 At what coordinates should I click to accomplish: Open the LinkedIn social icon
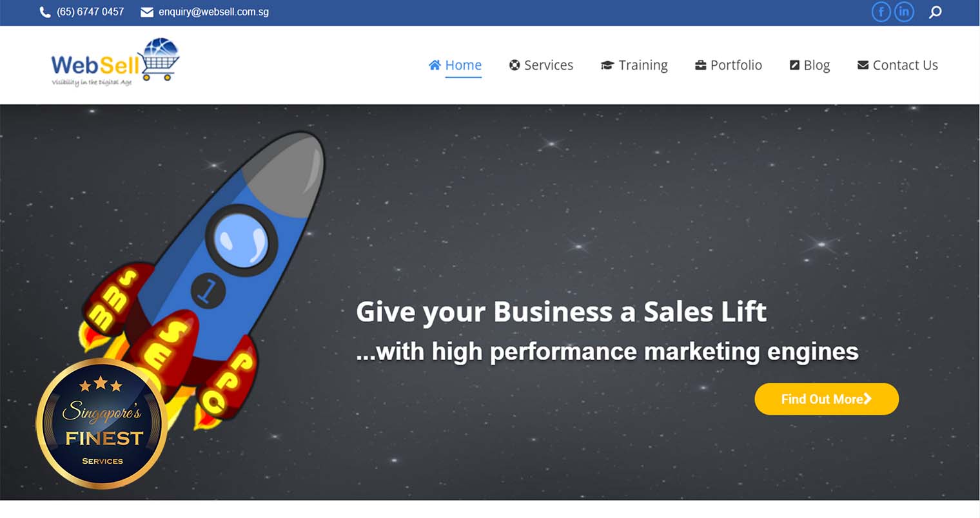pyautogui.click(x=904, y=12)
